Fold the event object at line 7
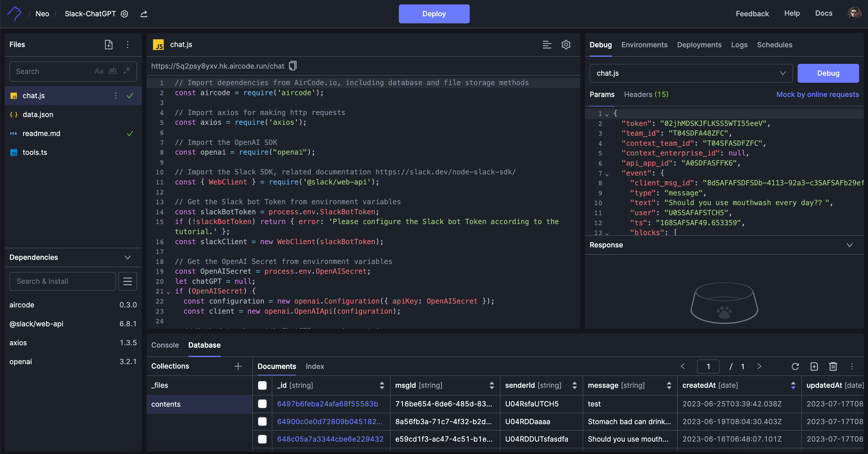This screenshot has width=868, height=454. (x=607, y=174)
